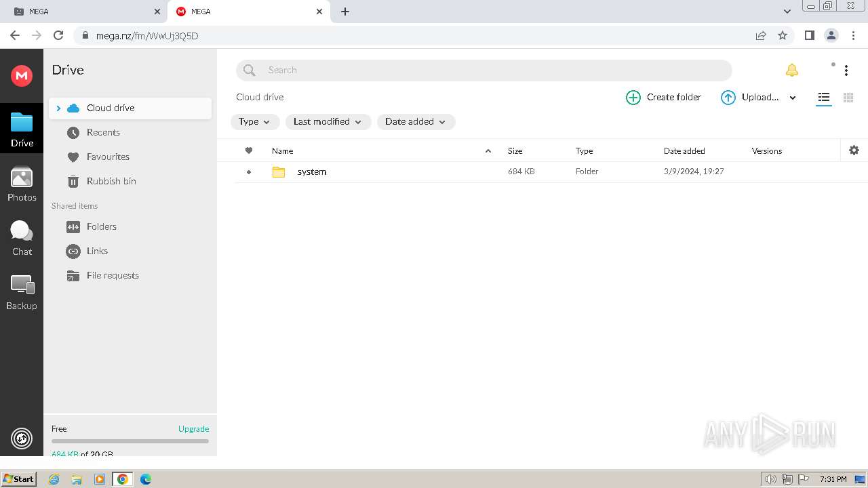Viewport: 868px width, 488px height.
Task: Sort by Size column
Action: point(515,151)
